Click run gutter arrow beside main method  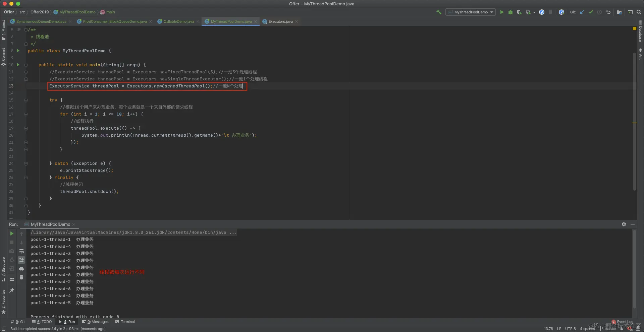point(18,65)
